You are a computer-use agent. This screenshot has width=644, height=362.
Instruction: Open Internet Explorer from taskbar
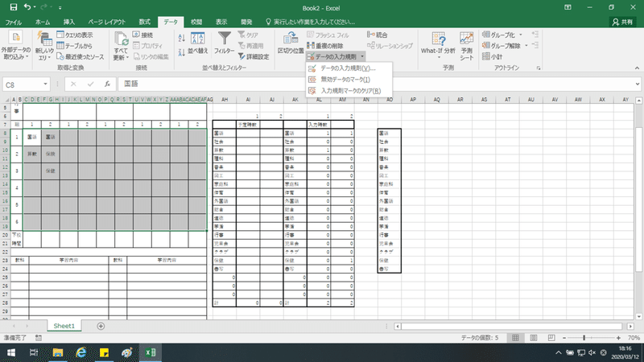[81, 352]
